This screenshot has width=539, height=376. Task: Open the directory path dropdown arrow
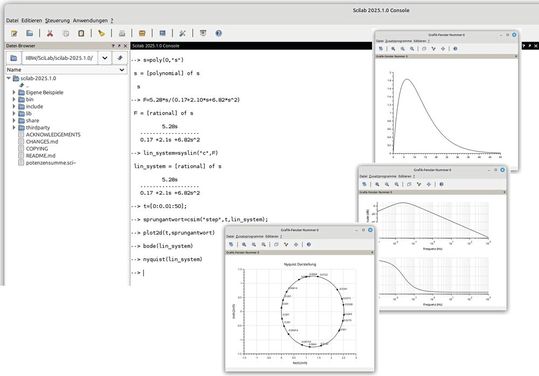tap(104, 58)
